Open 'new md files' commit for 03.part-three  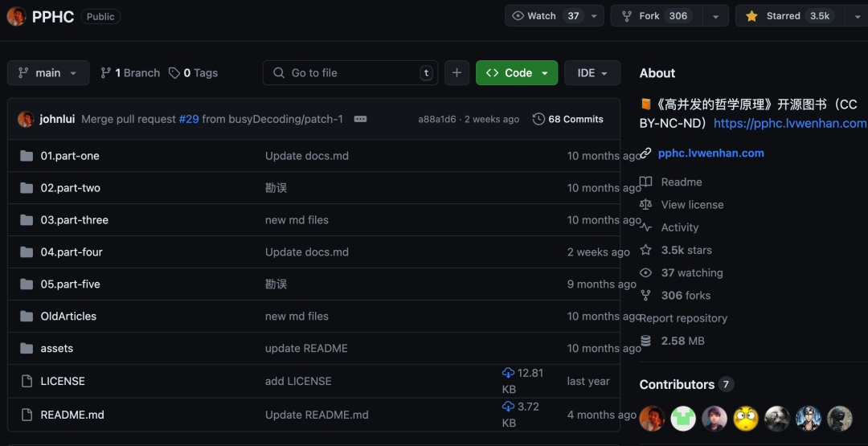coord(297,220)
